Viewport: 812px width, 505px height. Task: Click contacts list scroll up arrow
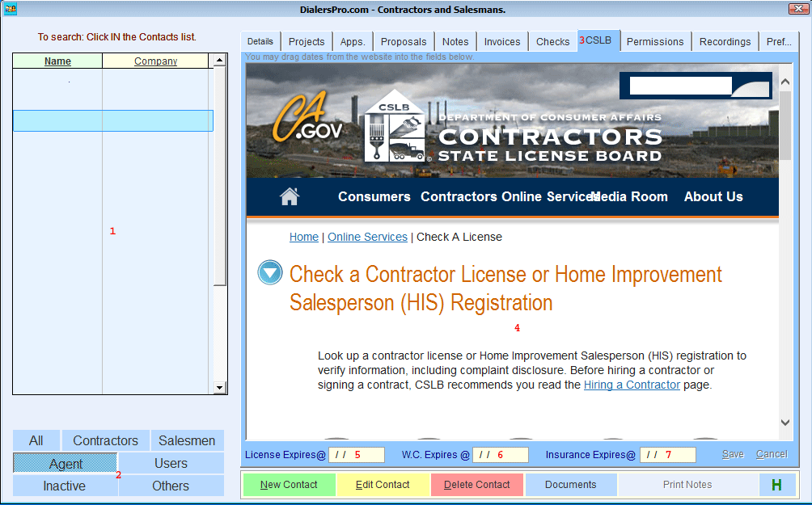pyautogui.click(x=219, y=60)
